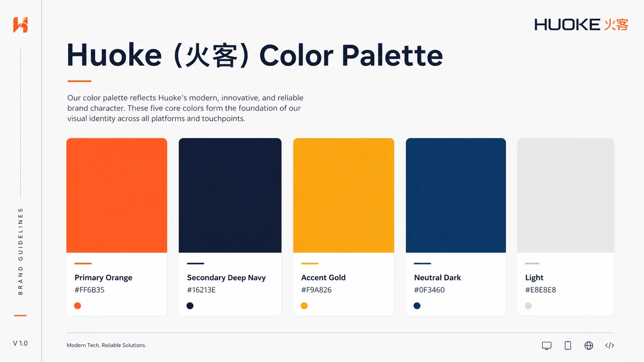Click the small gold dot under #F9A826
Viewport: 644px width, 362px height.
pos(304,306)
